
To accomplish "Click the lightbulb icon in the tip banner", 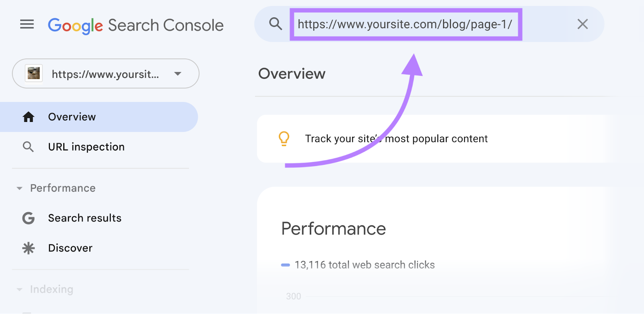I will pyautogui.click(x=284, y=138).
